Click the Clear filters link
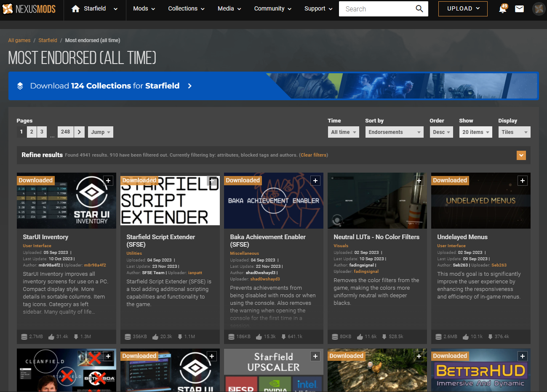The height and width of the screenshot is (392, 547). click(x=314, y=155)
